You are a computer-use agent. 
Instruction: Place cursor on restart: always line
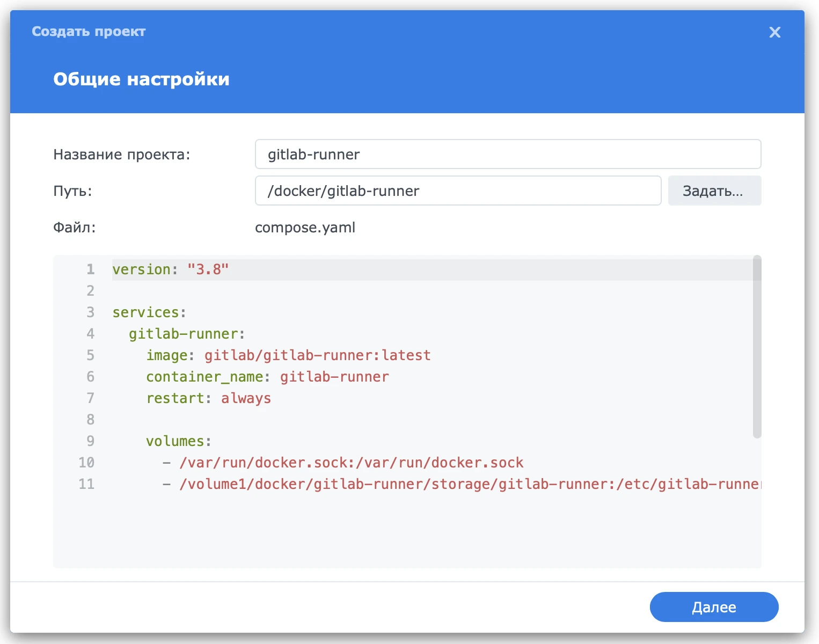point(208,398)
